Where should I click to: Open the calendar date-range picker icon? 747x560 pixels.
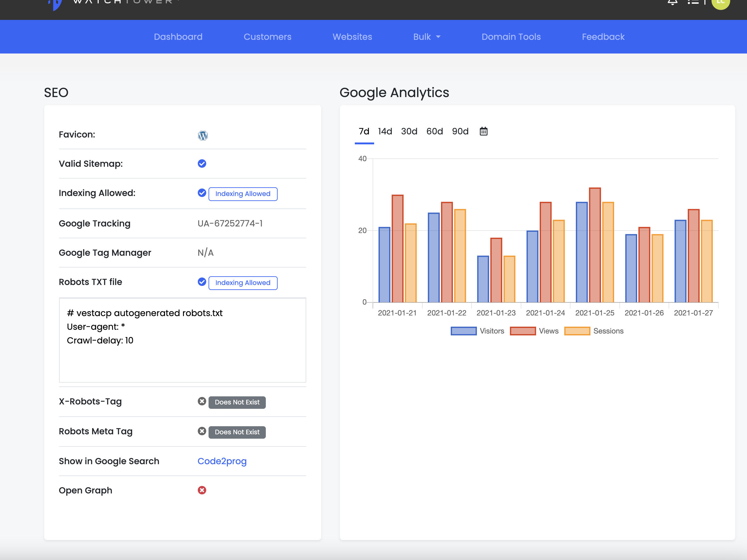point(483,131)
